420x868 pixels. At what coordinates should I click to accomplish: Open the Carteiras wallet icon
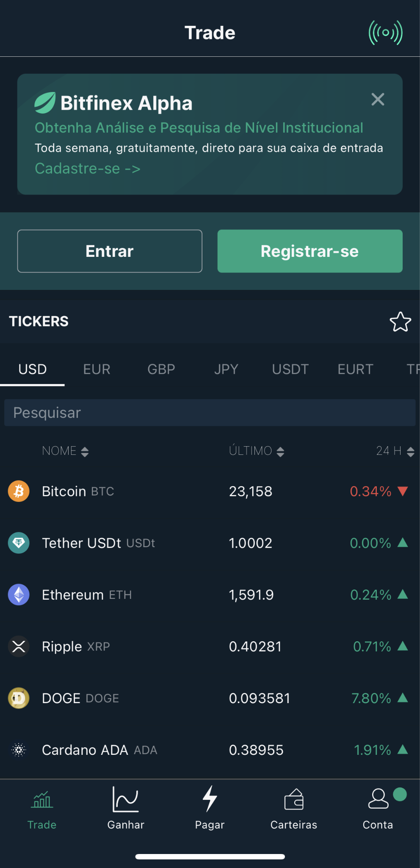[294, 799]
